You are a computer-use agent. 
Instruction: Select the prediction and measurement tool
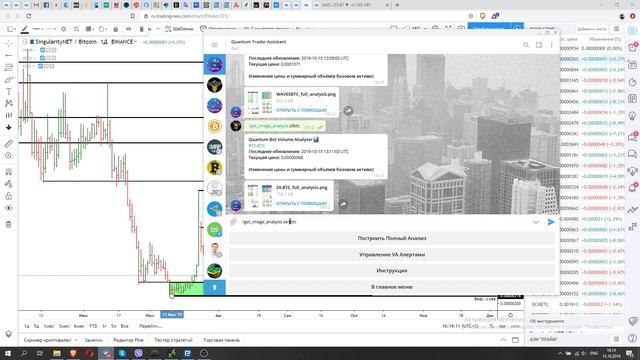(x=9, y=116)
